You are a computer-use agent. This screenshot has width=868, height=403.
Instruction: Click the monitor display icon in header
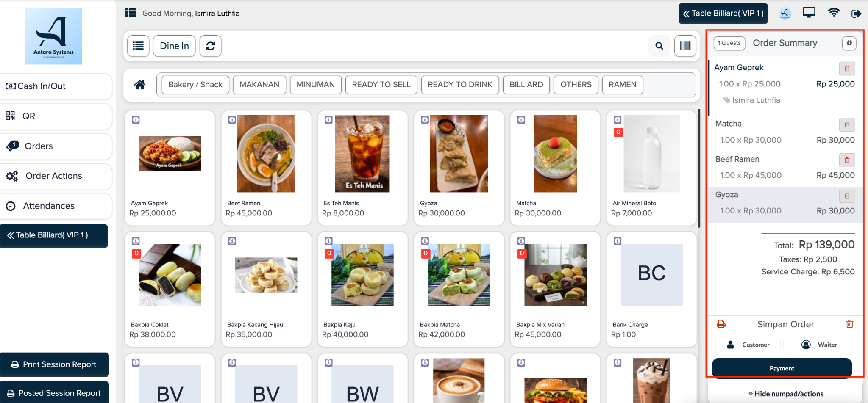[x=809, y=13]
